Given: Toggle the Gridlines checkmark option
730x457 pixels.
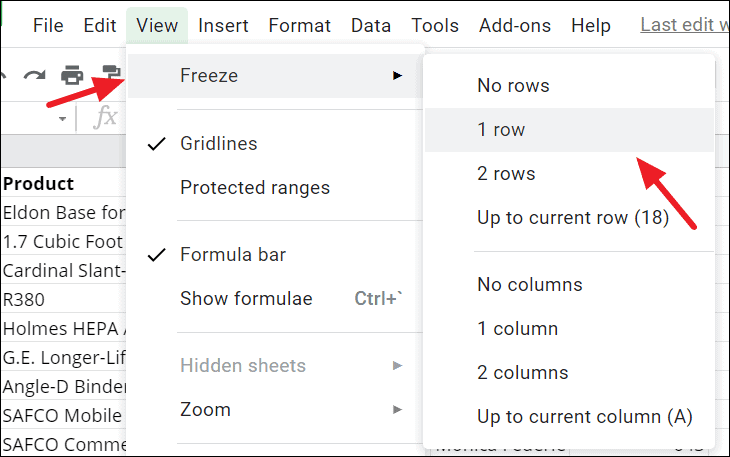Looking at the screenshot, I should point(218,144).
